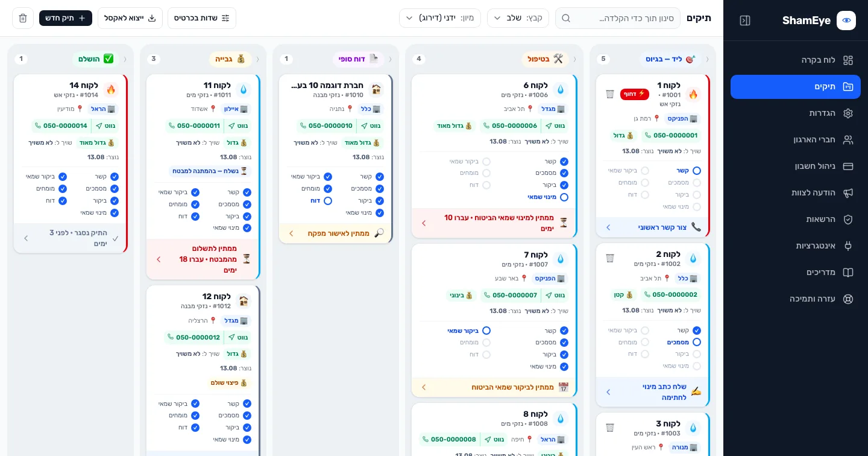Toggle קשר checkbox on לקוח 1
The height and width of the screenshot is (456, 868).
[697, 171]
